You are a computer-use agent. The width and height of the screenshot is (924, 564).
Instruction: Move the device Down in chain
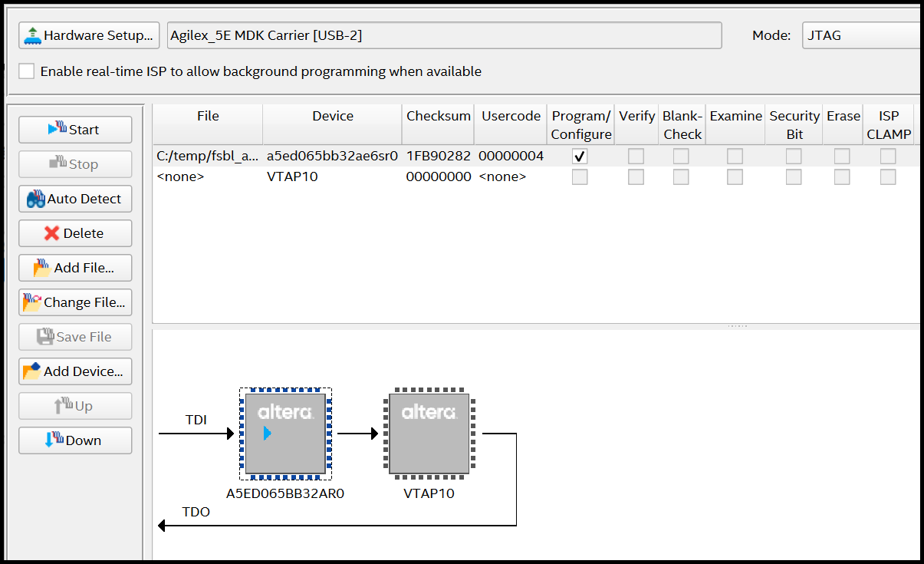[x=75, y=440]
